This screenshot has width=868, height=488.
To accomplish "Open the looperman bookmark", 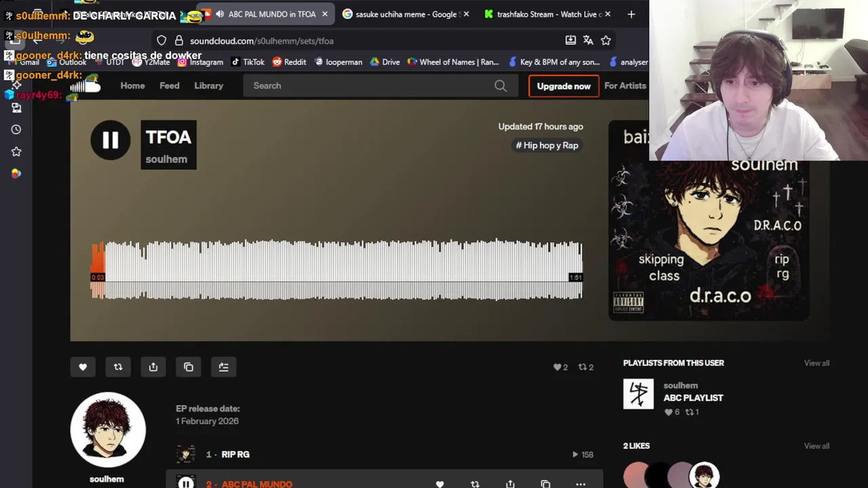I will pyautogui.click(x=338, y=62).
